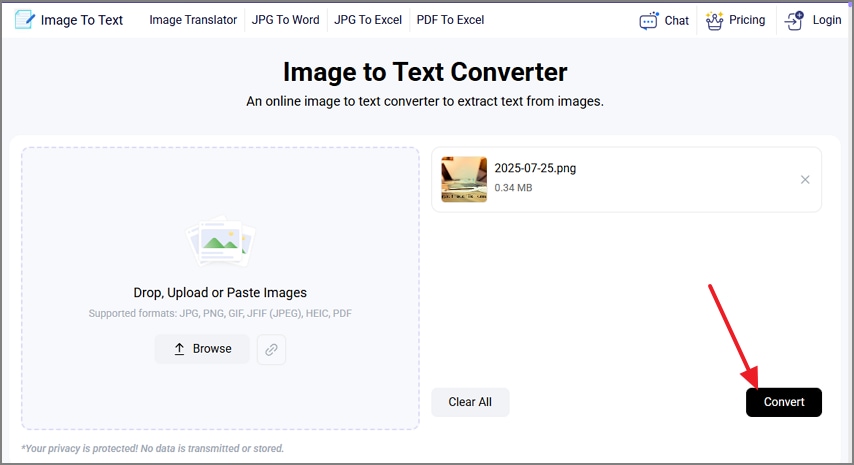This screenshot has width=854, height=465.
Task: Click the Clear All button
Action: coord(470,402)
